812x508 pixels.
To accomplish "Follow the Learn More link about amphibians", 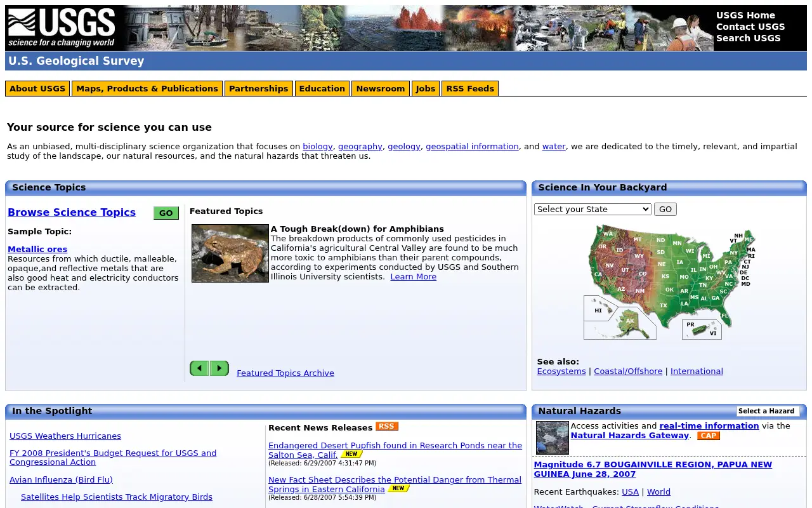I will [x=414, y=276].
